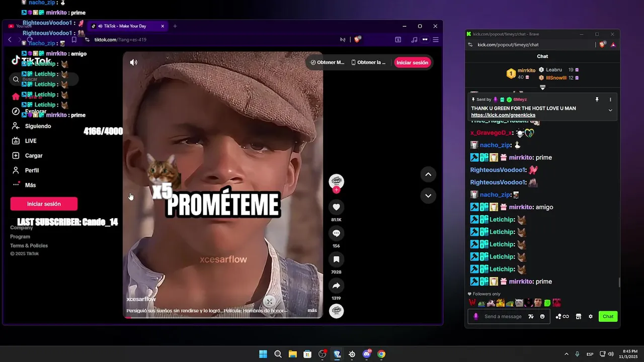Screen dimensions: 644x362
Task: Click the Brave Shields lion icon in TikTok window
Action: (357, 40)
